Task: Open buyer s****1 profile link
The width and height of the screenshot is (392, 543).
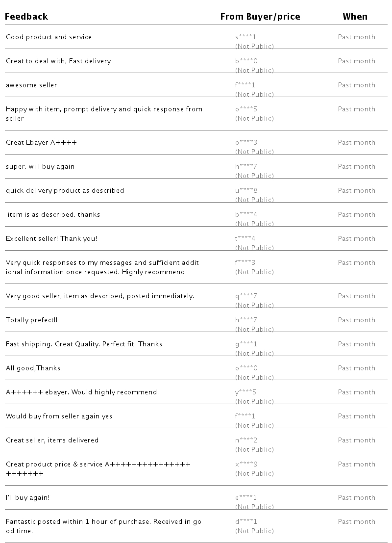Action: click(x=246, y=37)
